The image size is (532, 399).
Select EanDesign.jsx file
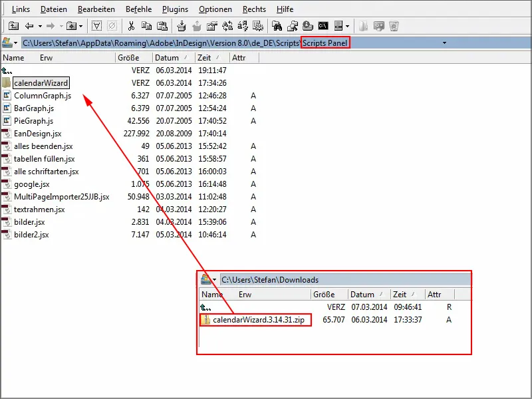tap(38, 134)
